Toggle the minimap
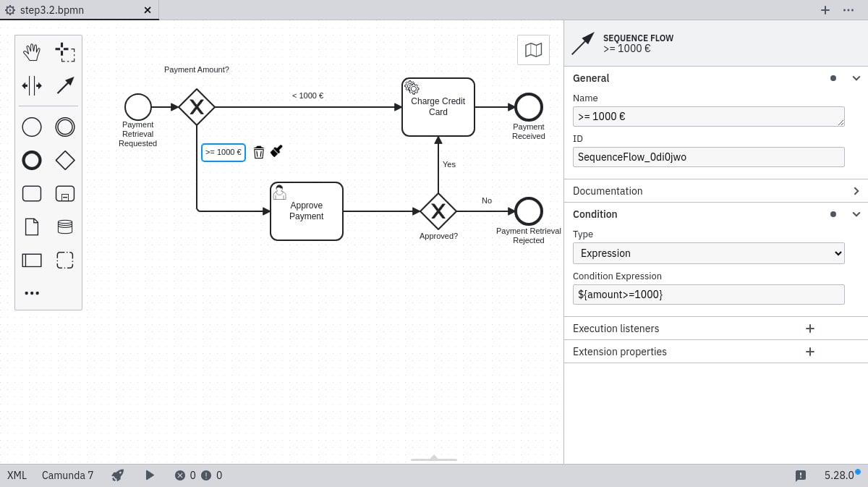This screenshot has height=487, width=868. click(533, 50)
